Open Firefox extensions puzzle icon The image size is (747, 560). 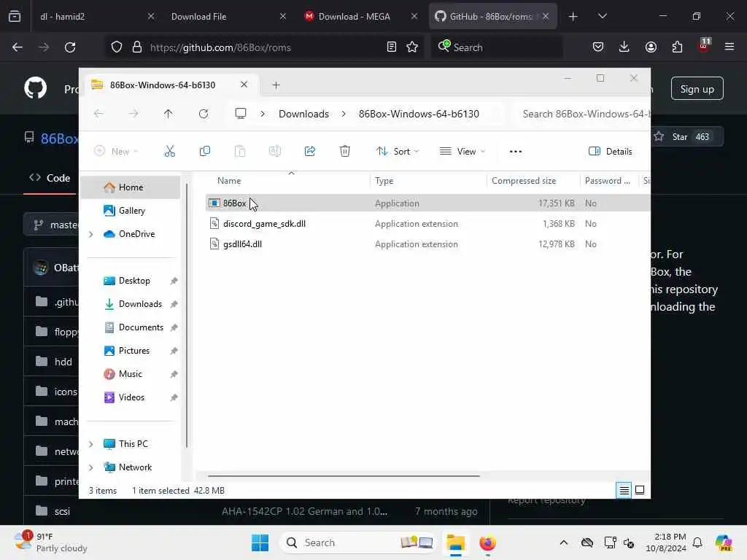pos(677,47)
